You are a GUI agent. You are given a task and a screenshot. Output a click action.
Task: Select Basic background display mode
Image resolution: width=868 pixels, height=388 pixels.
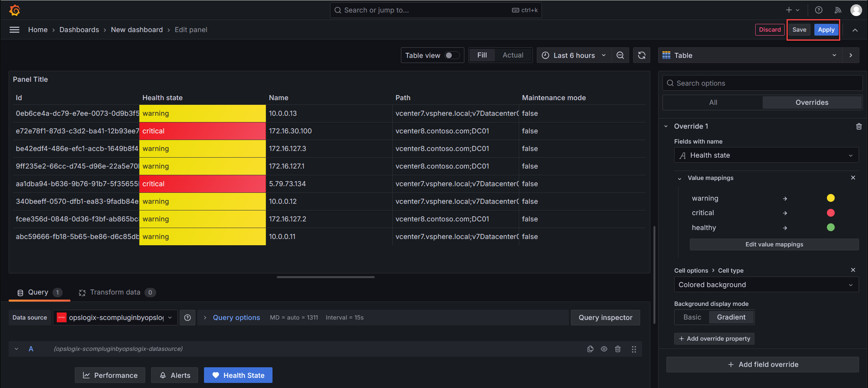click(x=692, y=317)
